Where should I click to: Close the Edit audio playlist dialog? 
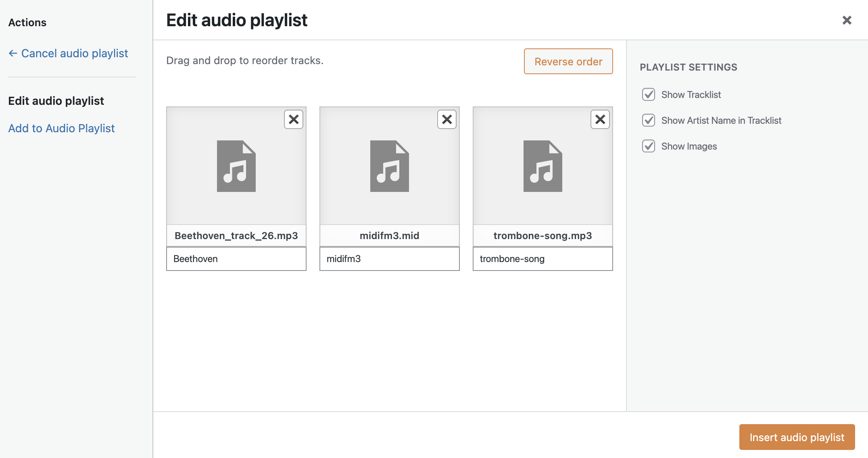point(847,20)
